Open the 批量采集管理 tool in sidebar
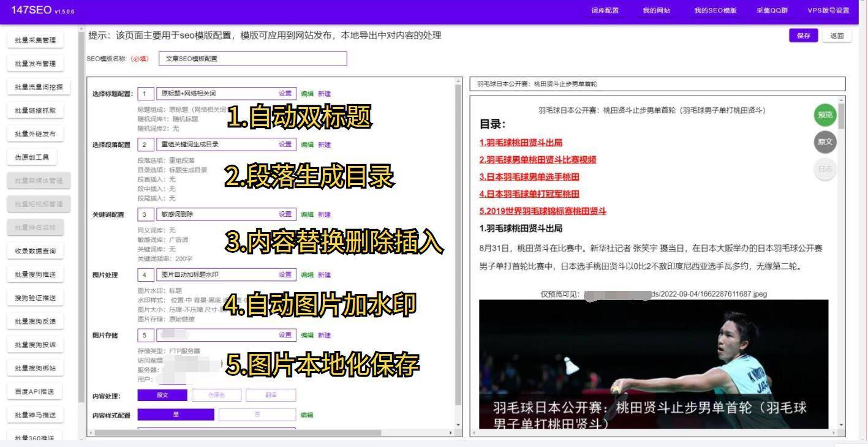This screenshot has width=868, height=447. [x=34, y=40]
